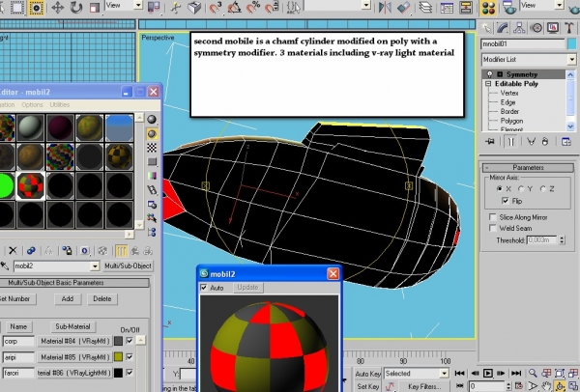Open Material Editor icon in main toolbar
The height and width of the screenshot is (392, 580).
(x=488, y=8)
